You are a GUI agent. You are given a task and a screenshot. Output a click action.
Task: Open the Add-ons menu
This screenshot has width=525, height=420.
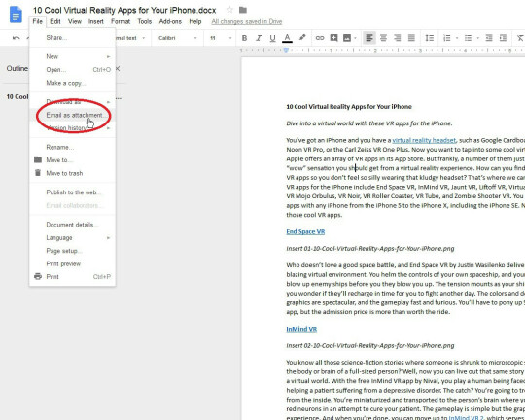pyautogui.click(x=170, y=21)
